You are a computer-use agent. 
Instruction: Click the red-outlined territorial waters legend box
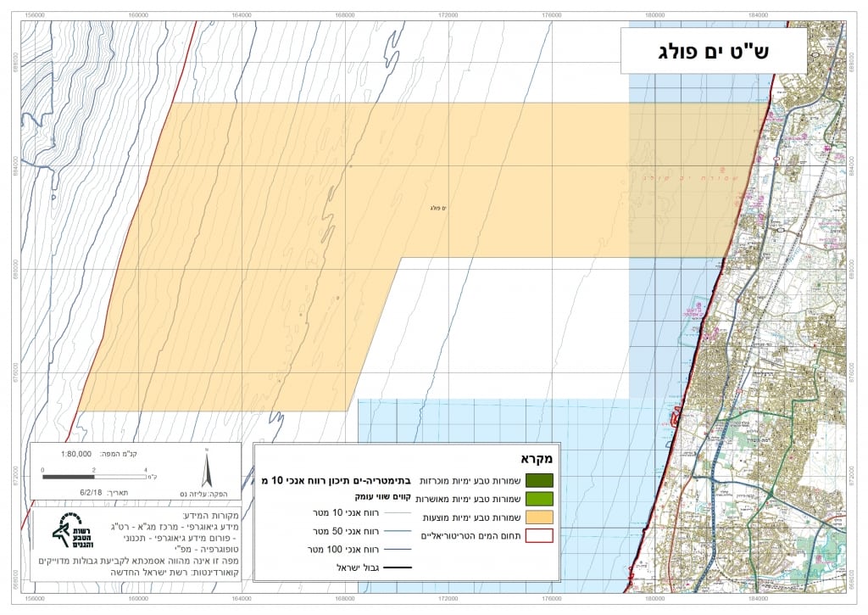(539, 535)
